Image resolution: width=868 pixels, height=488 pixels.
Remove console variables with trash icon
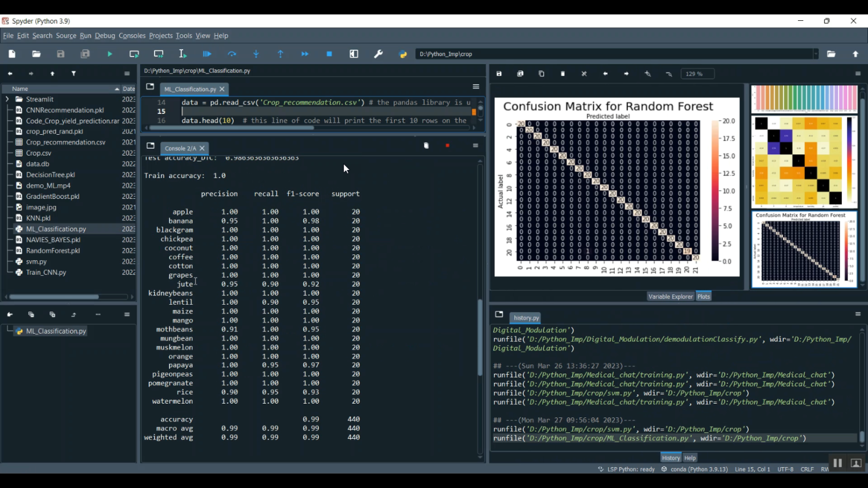coord(426,146)
